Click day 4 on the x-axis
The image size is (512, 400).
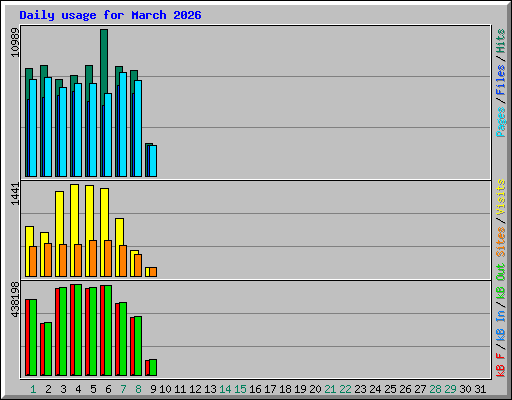pyautogui.click(x=78, y=389)
